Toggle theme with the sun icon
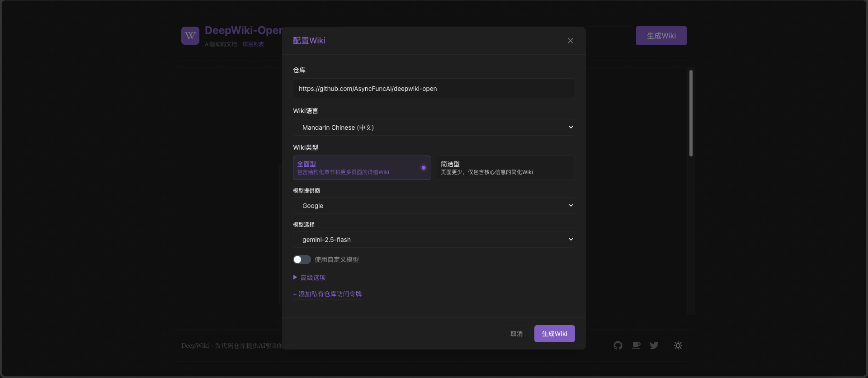868x378 pixels. (x=678, y=345)
